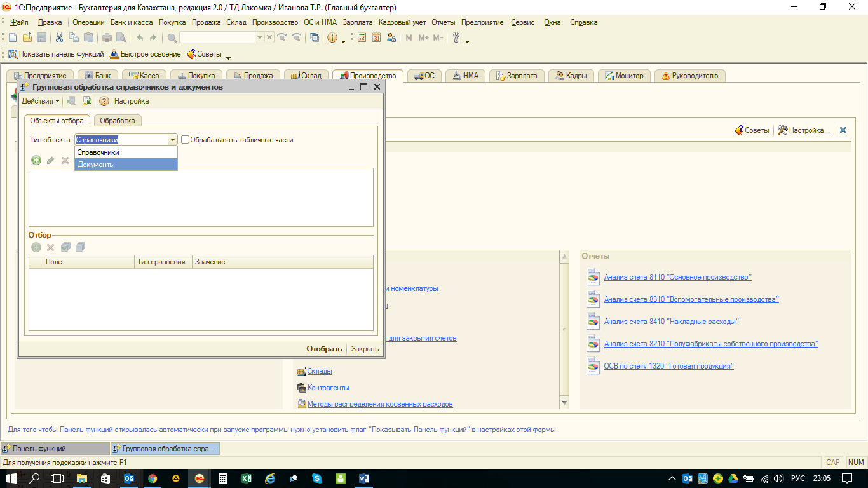Viewport: 868px width, 488px height.
Task: Expand the dropdown arrow next to wrench icon
Action: pos(467,41)
